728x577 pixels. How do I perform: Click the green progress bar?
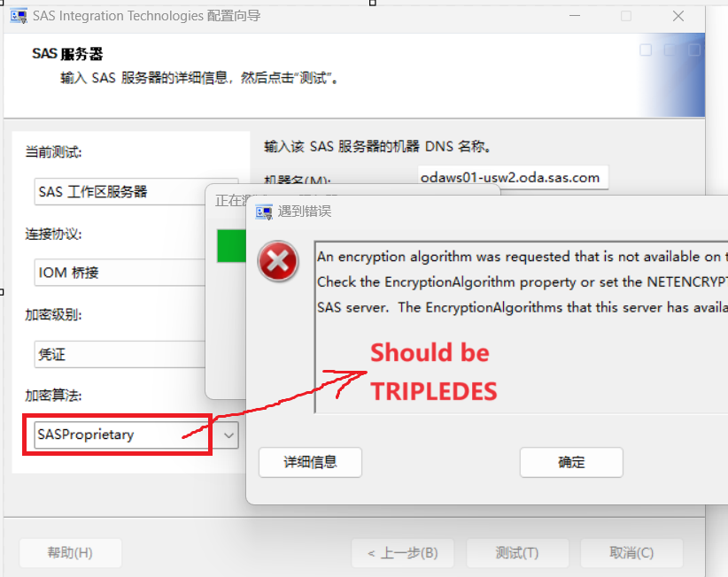click(231, 246)
